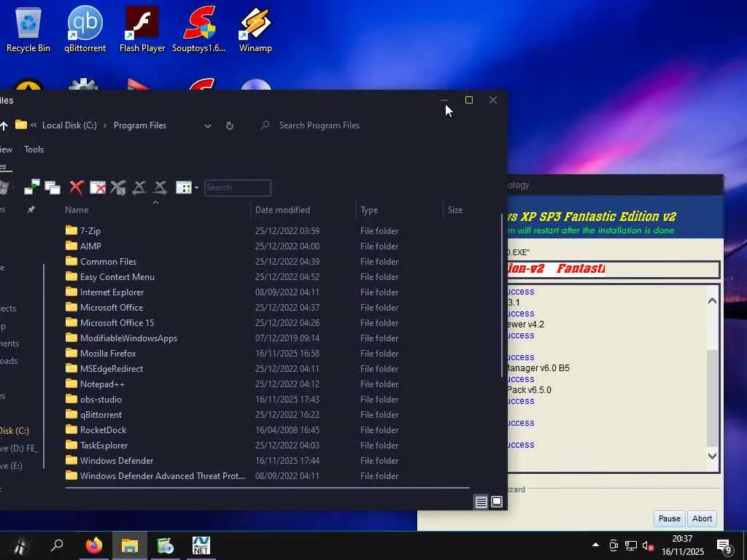Screen dimensions: 747x560
Task: Click the Views toolbar icon
Action: [183, 187]
